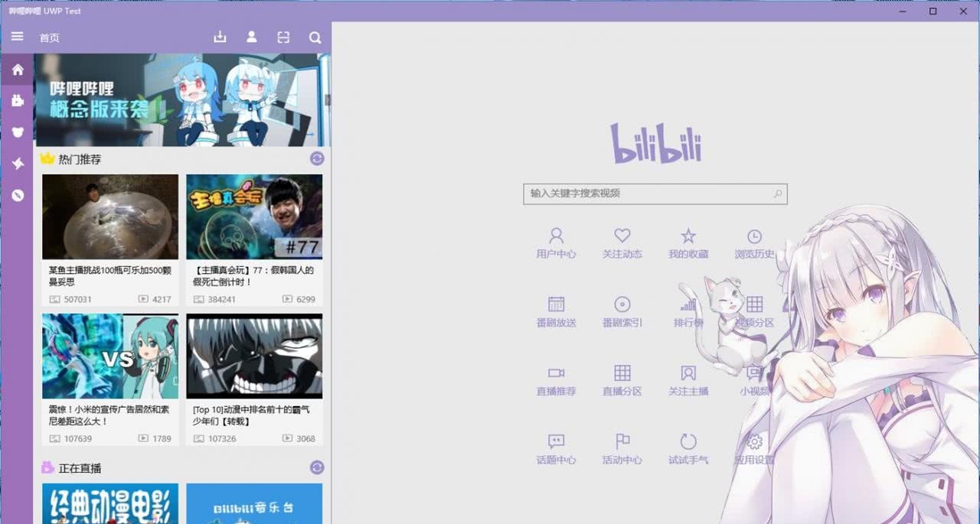This screenshot has width=980, height=524.
Task: Click the danmaku count 3068
Action: pyautogui.click(x=305, y=438)
